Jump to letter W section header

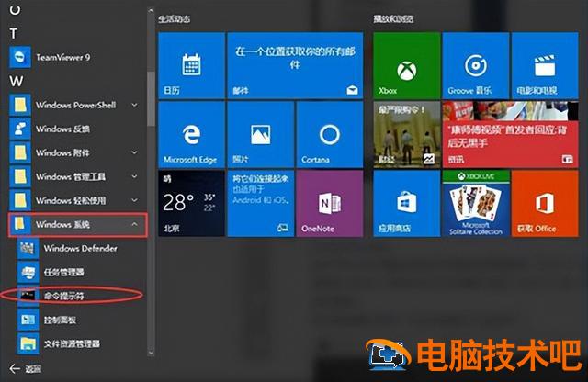[17, 81]
